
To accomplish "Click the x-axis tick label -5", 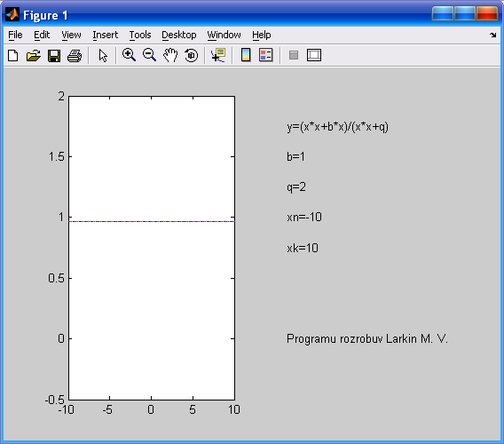I will pyautogui.click(x=107, y=409).
